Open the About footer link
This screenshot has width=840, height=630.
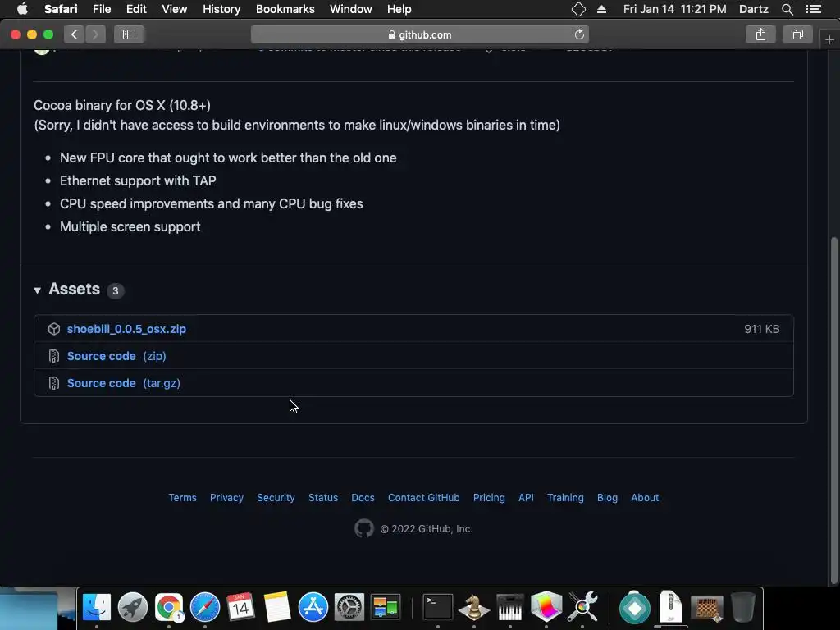coord(645,498)
